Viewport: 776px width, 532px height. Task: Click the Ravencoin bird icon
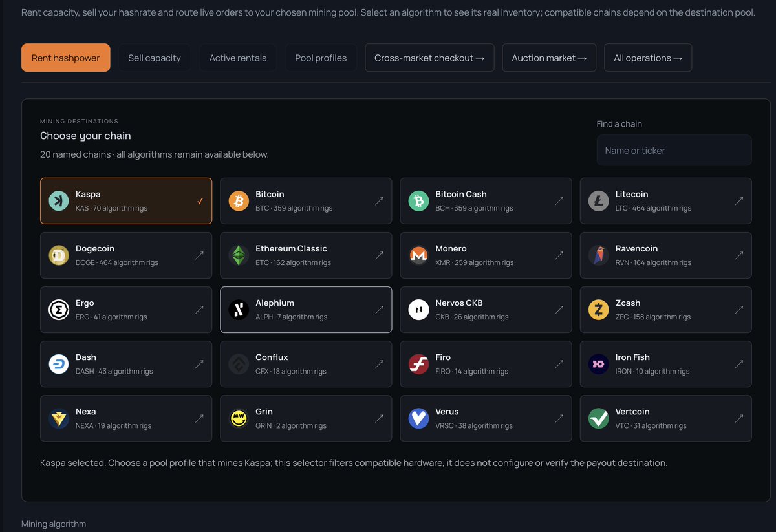pos(598,255)
